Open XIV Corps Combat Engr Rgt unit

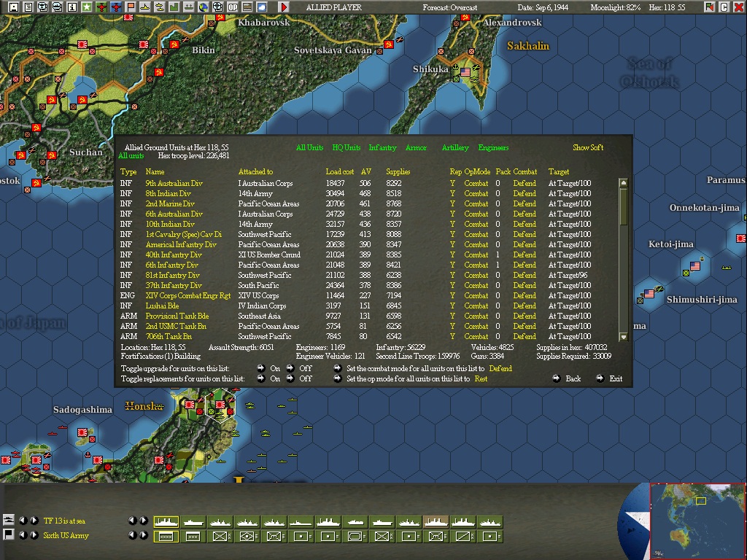point(187,296)
